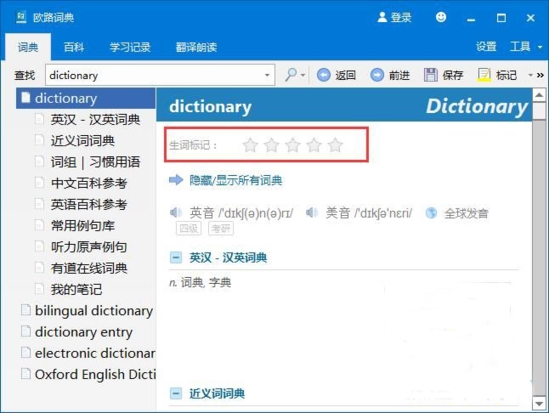The height and width of the screenshot is (413, 549).
Task: Click the scrollbar up arrow
Action: [539, 95]
